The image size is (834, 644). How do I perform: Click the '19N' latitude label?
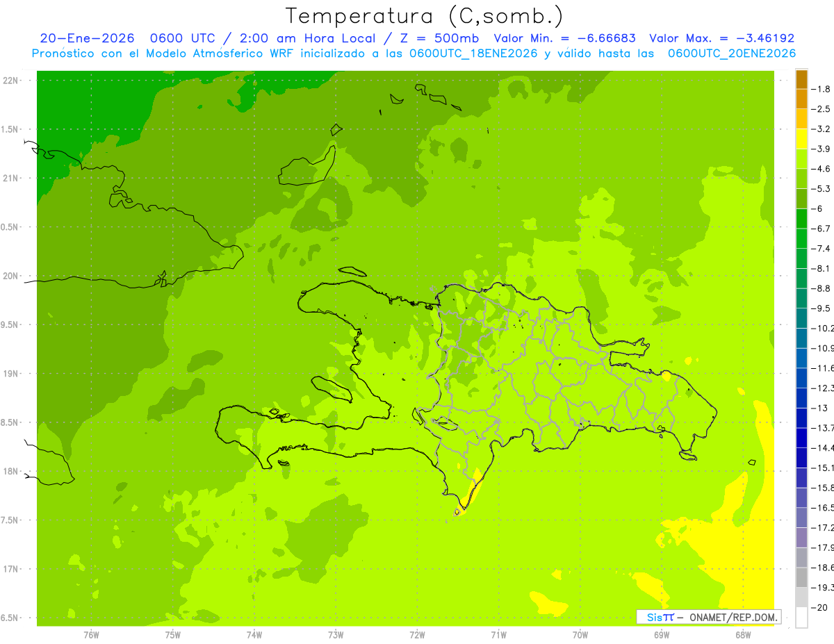click(x=10, y=374)
